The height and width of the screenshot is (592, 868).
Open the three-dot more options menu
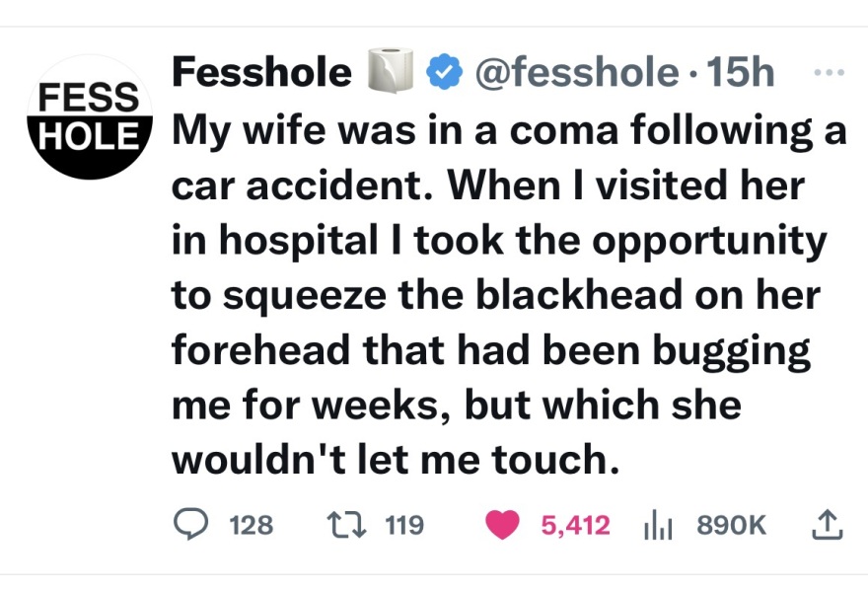(825, 74)
